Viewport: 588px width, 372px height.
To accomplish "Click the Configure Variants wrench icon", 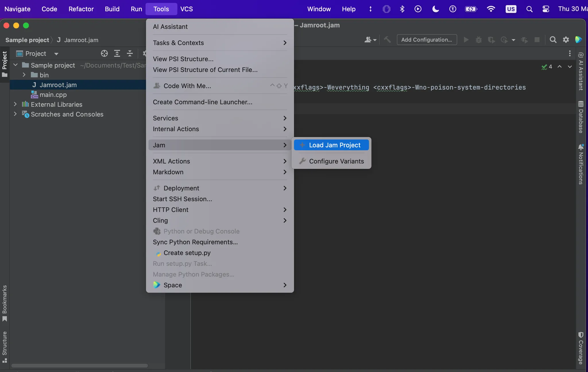I will tap(302, 161).
